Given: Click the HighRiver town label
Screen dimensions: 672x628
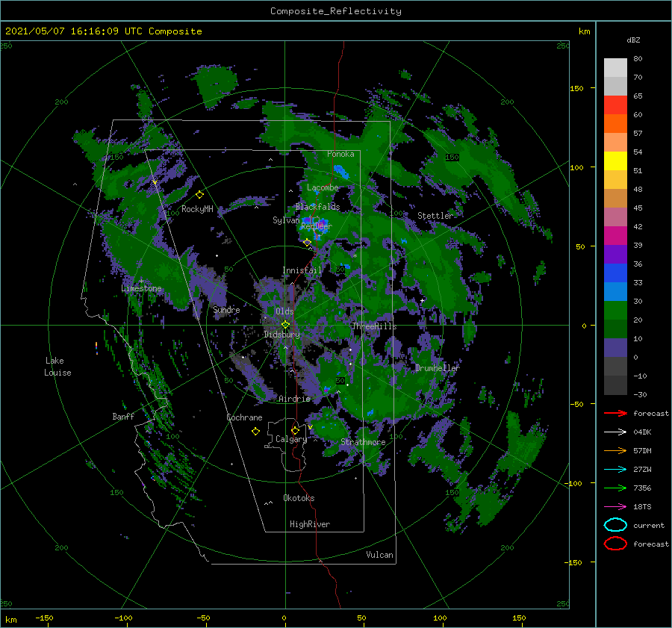Looking at the screenshot, I should pyautogui.click(x=310, y=524).
